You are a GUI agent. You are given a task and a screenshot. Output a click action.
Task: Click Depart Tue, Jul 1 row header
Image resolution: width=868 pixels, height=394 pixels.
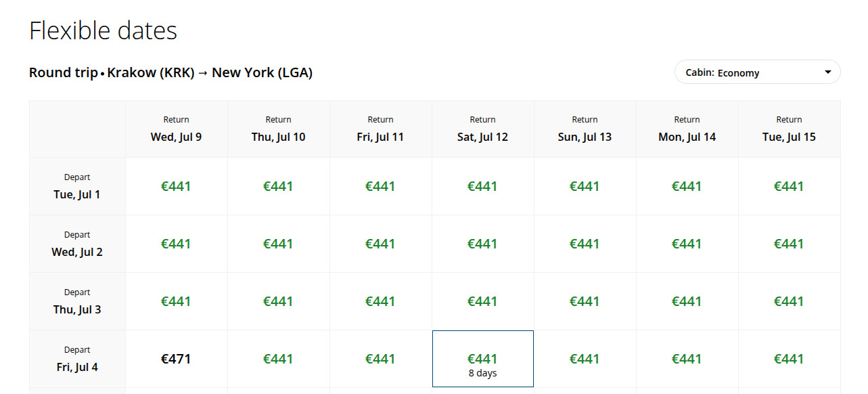coord(77,186)
